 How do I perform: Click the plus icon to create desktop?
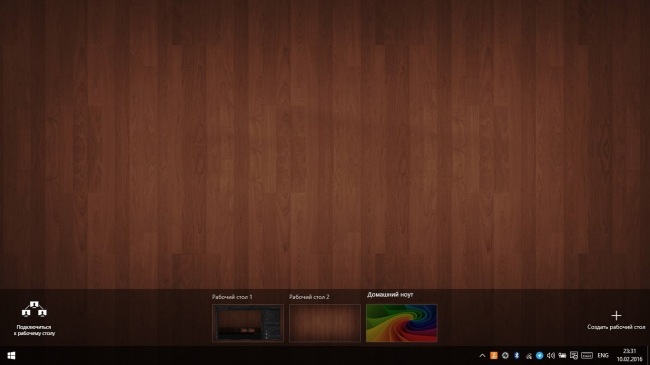[x=616, y=316]
